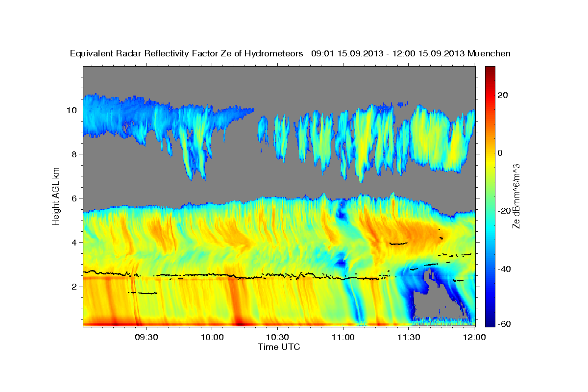Viewport: 588px width, 392px height.
Task: Click the 'Time UTC' axis label
Action: tap(279, 347)
